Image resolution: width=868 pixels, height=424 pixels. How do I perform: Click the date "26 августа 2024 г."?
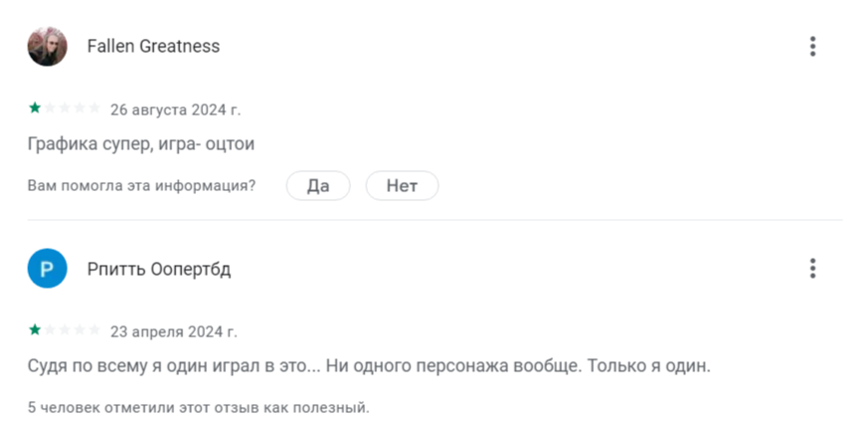click(x=175, y=109)
